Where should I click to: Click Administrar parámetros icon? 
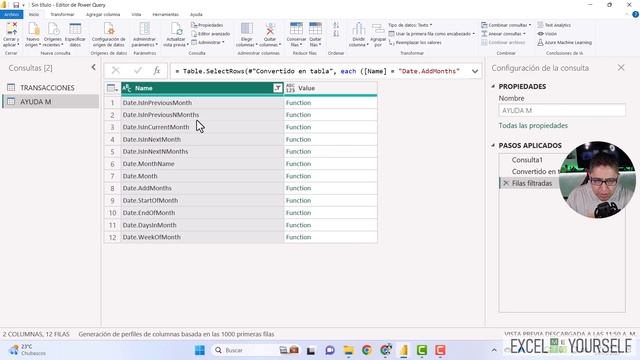tap(144, 29)
